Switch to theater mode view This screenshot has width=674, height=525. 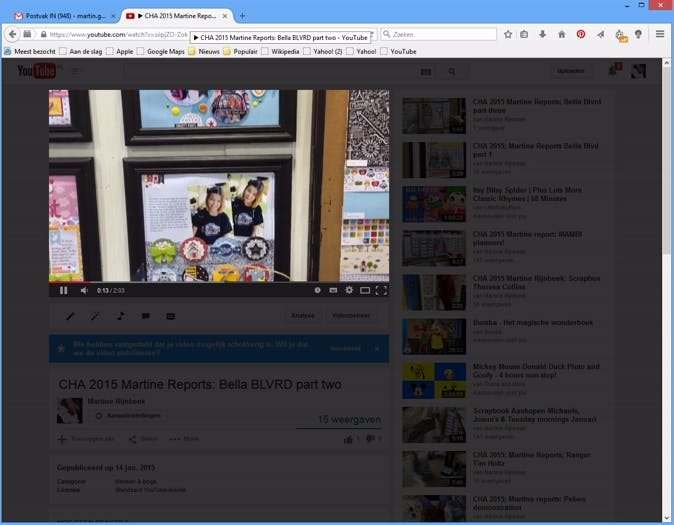point(365,291)
